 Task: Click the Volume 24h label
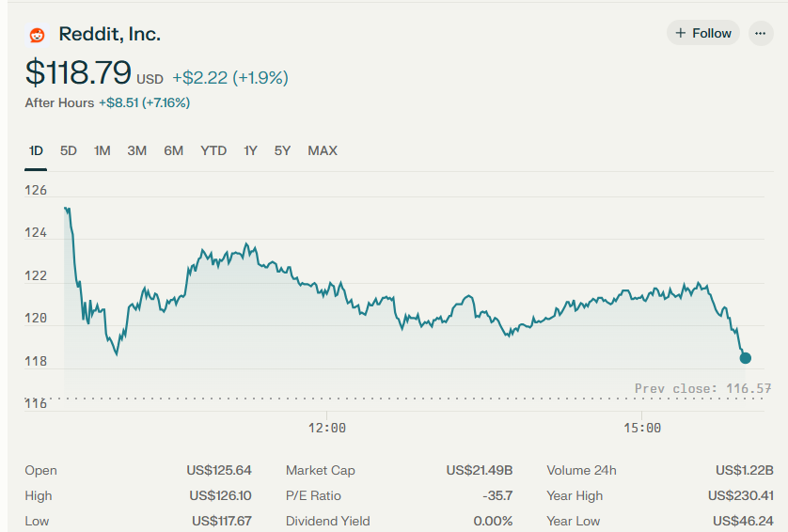coord(581,470)
